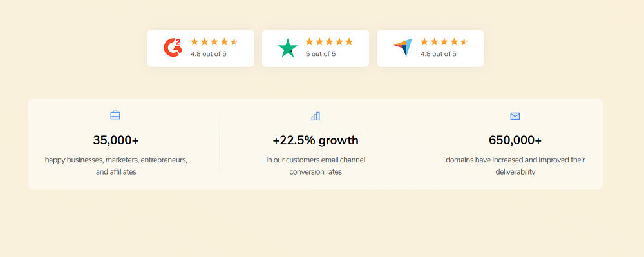Click the happy businesses description text
Screen dimensions: 644x257
coord(116,166)
